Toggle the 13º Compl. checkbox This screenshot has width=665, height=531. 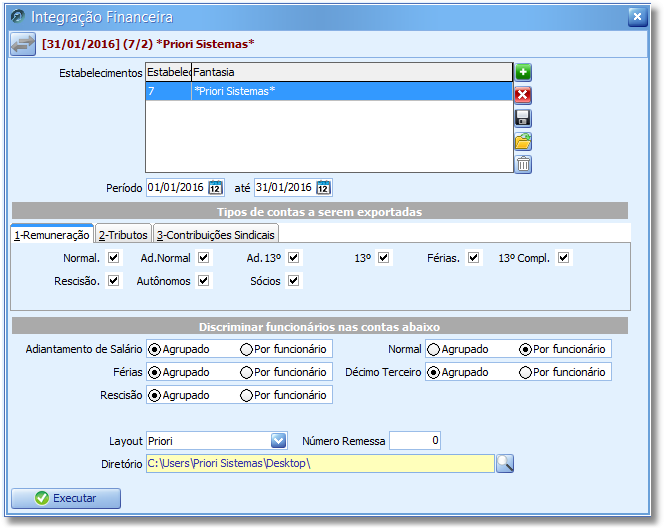pos(563,257)
